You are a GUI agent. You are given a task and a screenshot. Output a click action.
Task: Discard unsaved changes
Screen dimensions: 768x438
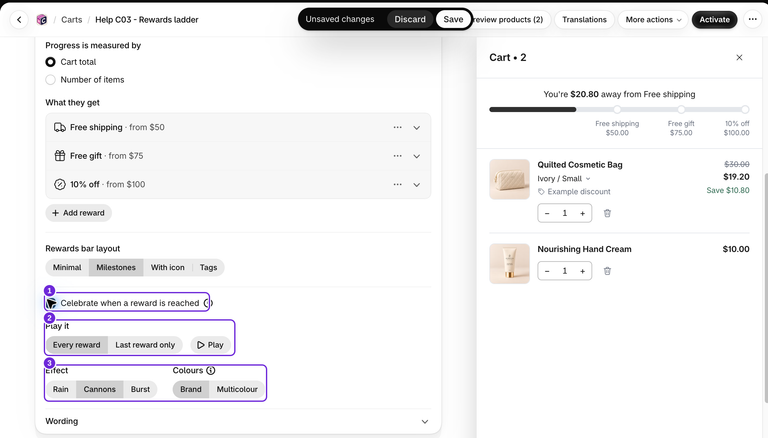tap(410, 19)
